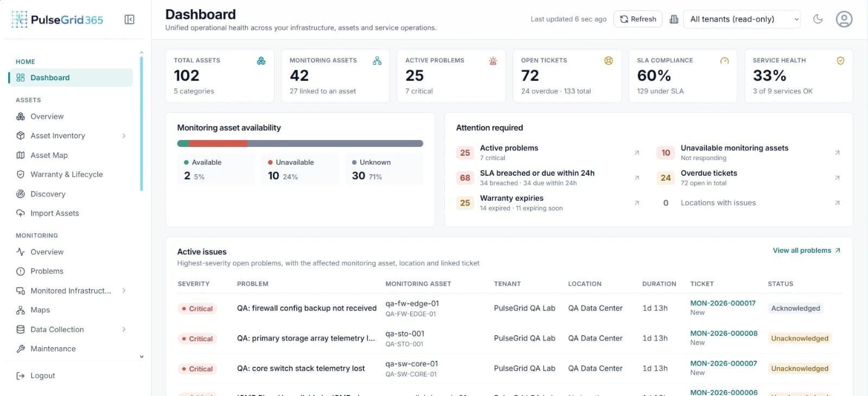Click the SLA Compliance gauge icon
Screen dimensions: 868x396
(724, 61)
